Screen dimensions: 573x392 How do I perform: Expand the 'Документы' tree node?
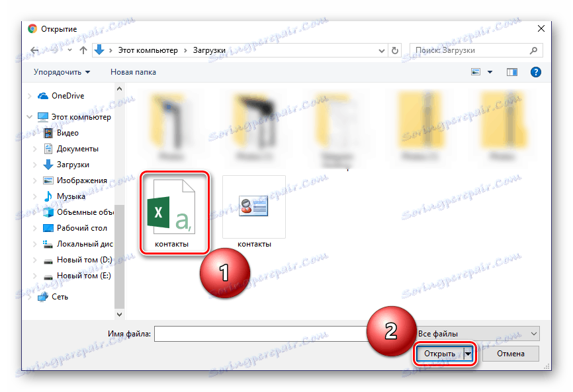click(35, 149)
